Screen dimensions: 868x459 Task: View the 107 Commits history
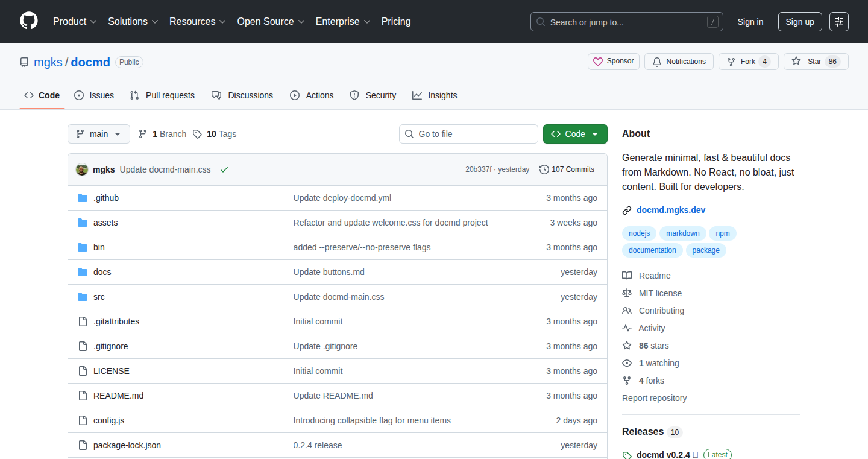click(x=567, y=169)
